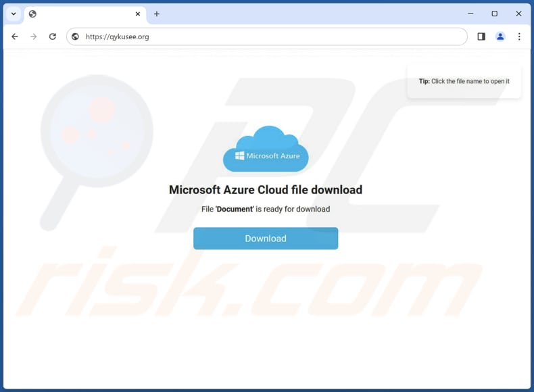Reload the page with refresh icon

coord(53,36)
